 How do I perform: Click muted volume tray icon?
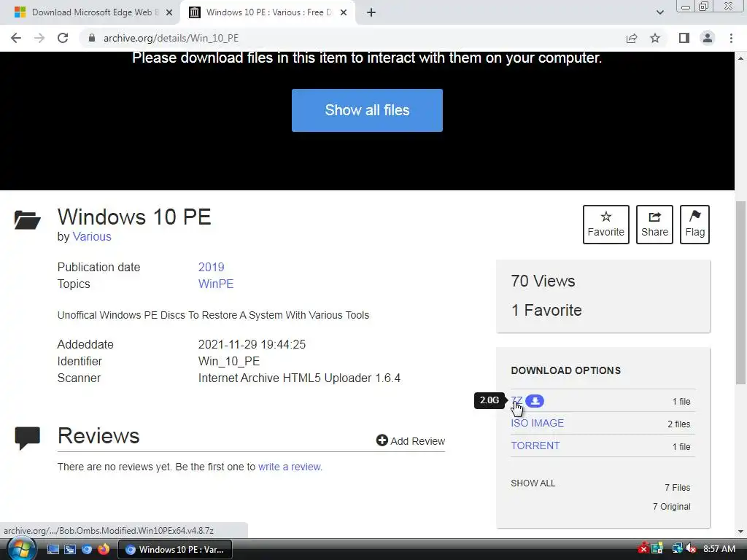(690, 548)
